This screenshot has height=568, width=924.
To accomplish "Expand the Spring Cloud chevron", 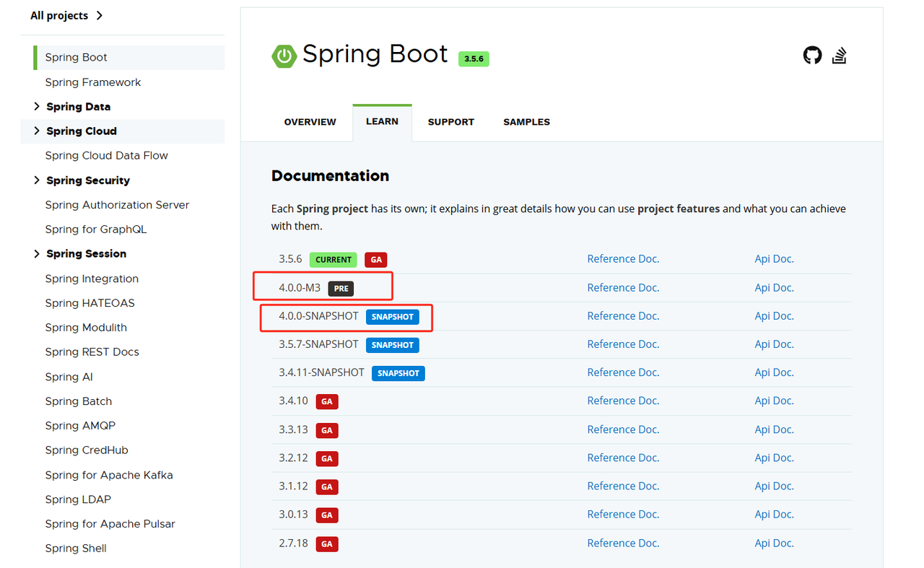I will pyautogui.click(x=37, y=131).
